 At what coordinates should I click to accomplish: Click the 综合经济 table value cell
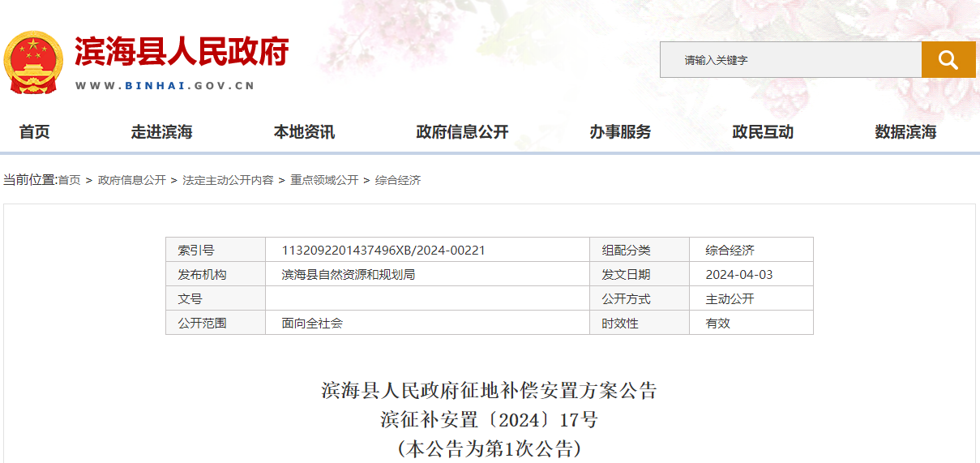[x=751, y=250]
